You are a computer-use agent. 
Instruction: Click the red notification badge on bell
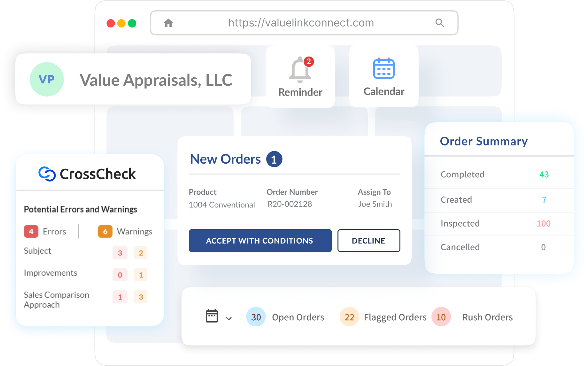(x=309, y=61)
